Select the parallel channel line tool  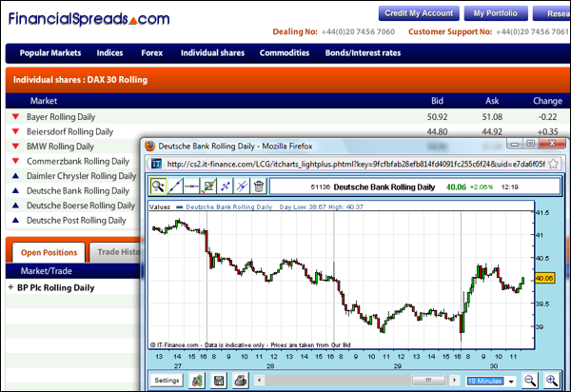(x=242, y=186)
